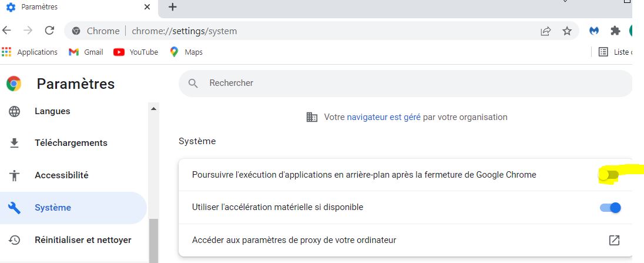Click the sidebar scrollbar thumb
The height and width of the screenshot is (263, 644).
click(153, 241)
